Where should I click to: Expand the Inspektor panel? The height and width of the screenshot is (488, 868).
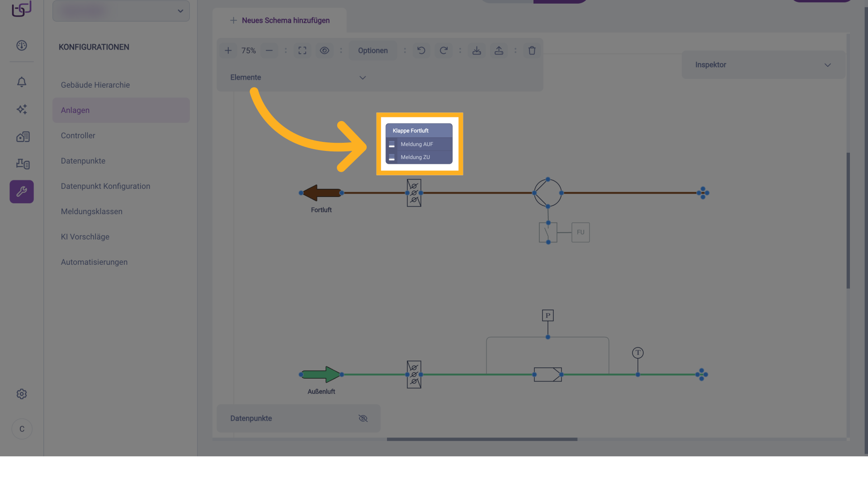point(827,65)
